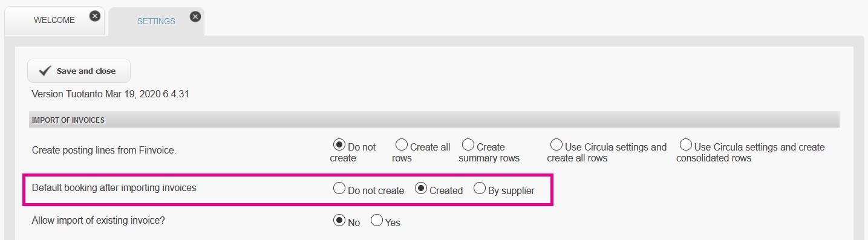Click the version Tuotanto 6.4.31 text
The height and width of the screenshot is (240, 868).
click(111, 94)
